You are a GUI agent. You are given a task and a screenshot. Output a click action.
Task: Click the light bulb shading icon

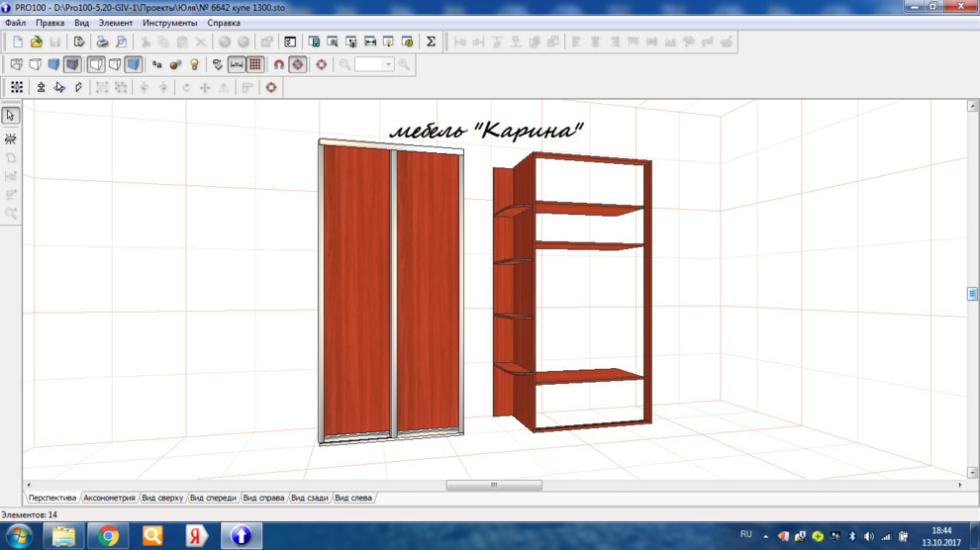tap(195, 64)
